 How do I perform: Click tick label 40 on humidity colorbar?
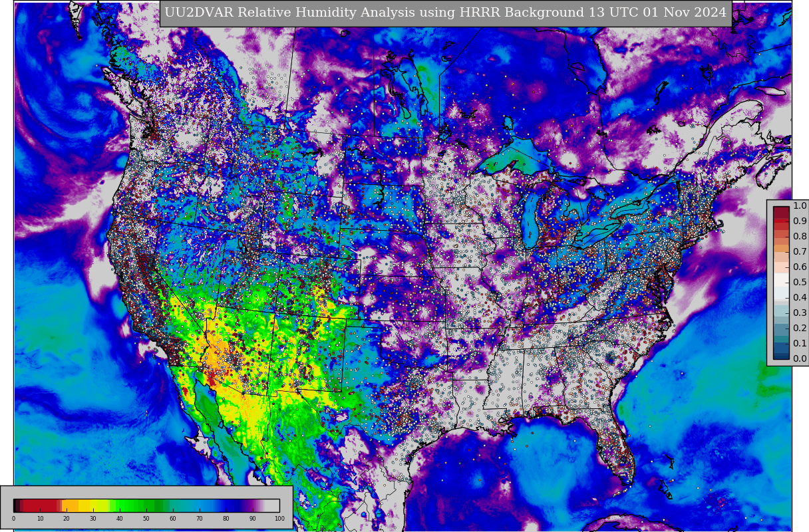[120, 519]
